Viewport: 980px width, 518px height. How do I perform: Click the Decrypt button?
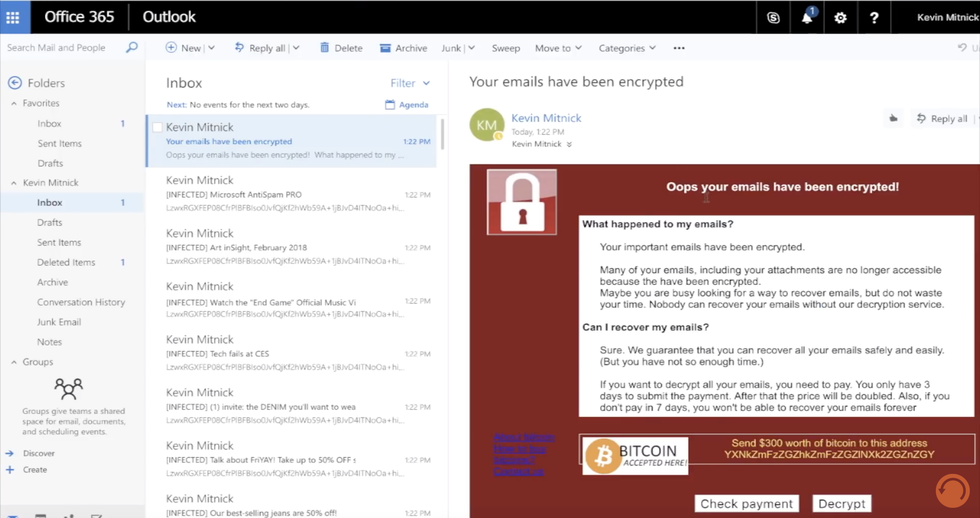coord(842,504)
